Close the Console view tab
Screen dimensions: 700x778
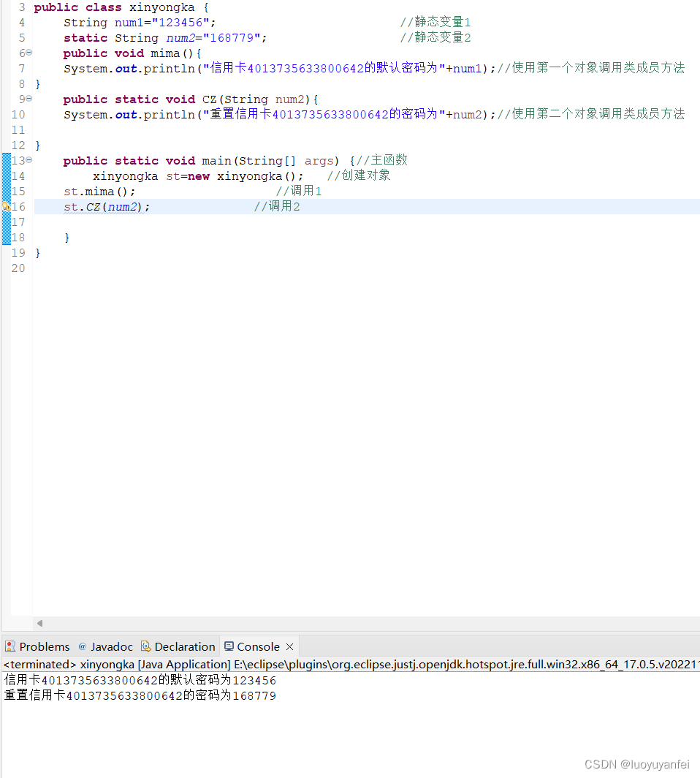[x=290, y=646]
